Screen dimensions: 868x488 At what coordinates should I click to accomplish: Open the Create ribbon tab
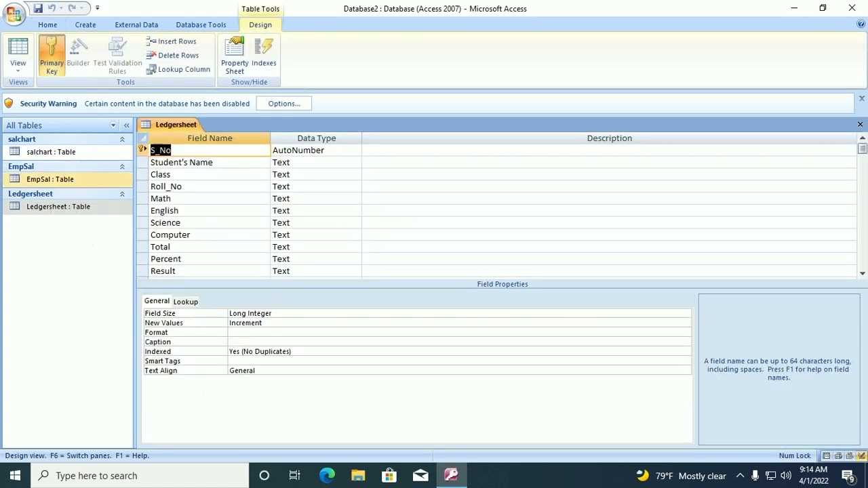pyautogui.click(x=85, y=24)
